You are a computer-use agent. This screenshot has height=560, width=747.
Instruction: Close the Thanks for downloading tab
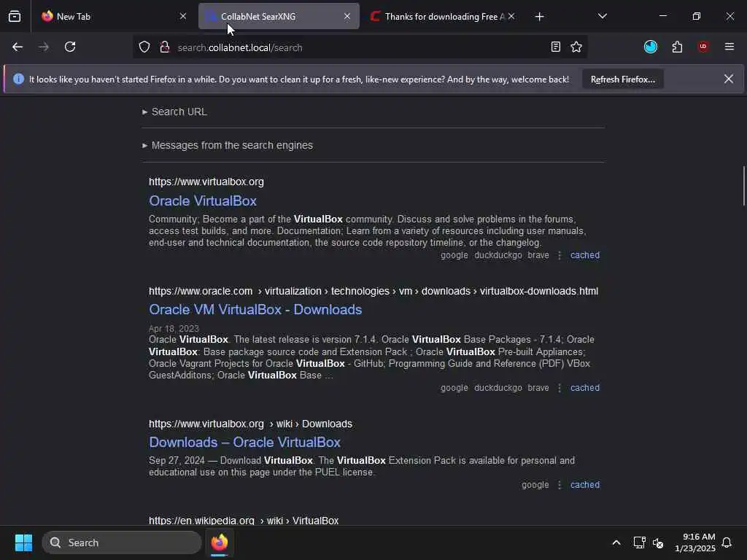(x=511, y=16)
